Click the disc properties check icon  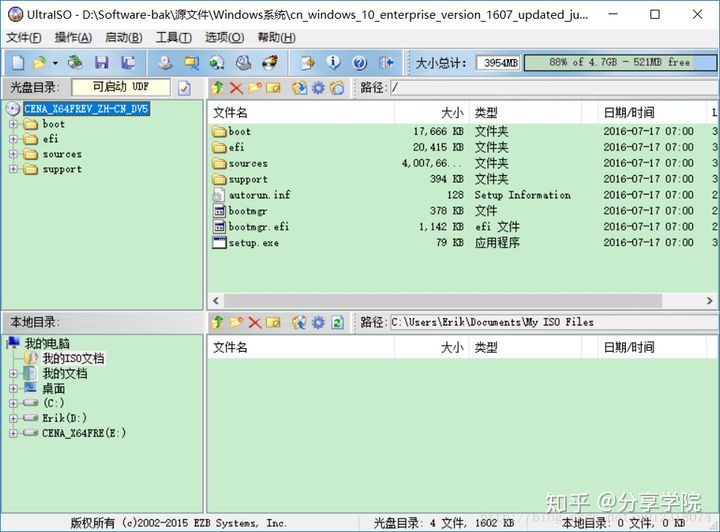(x=185, y=88)
